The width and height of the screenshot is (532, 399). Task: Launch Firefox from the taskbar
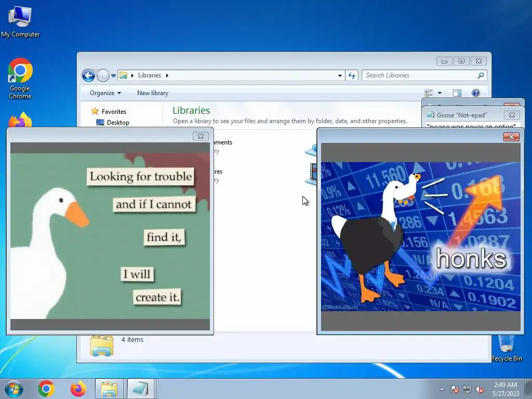click(x=78, y=389)
